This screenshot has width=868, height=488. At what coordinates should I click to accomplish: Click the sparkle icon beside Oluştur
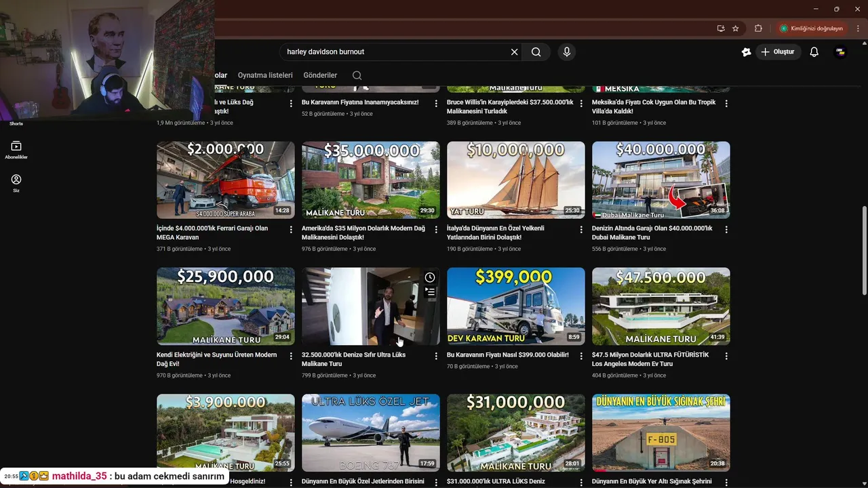[x=746, y=52]
